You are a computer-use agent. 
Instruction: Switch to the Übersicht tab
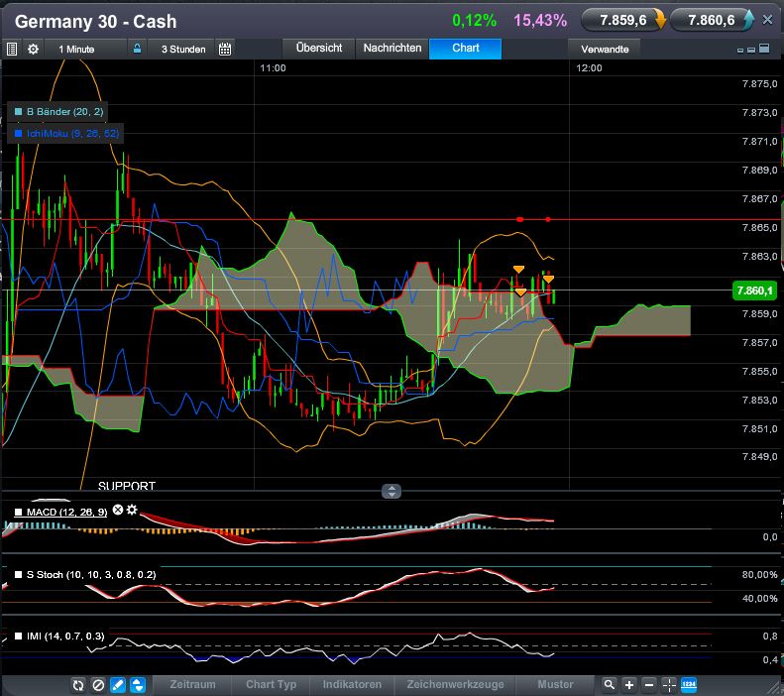pyautogui.click(x=319, y=48)
